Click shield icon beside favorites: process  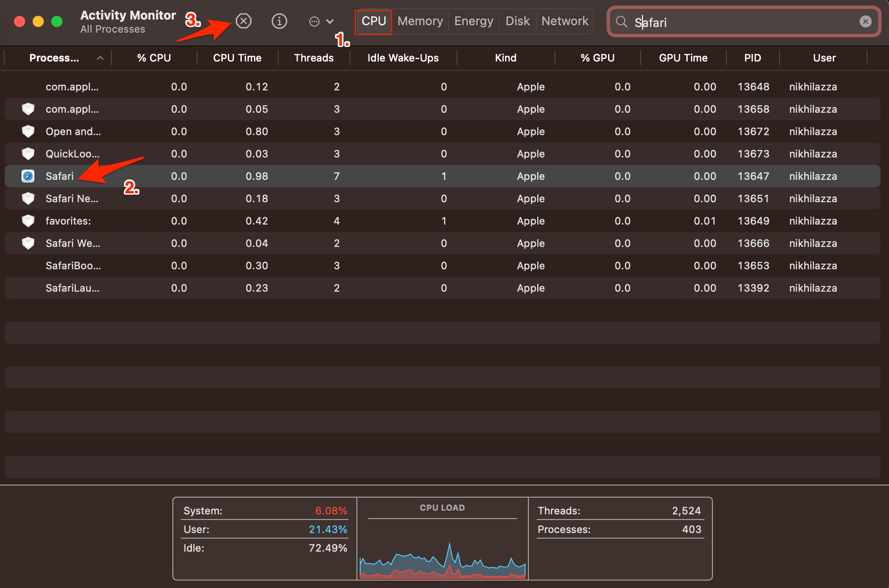click(28, 221)
